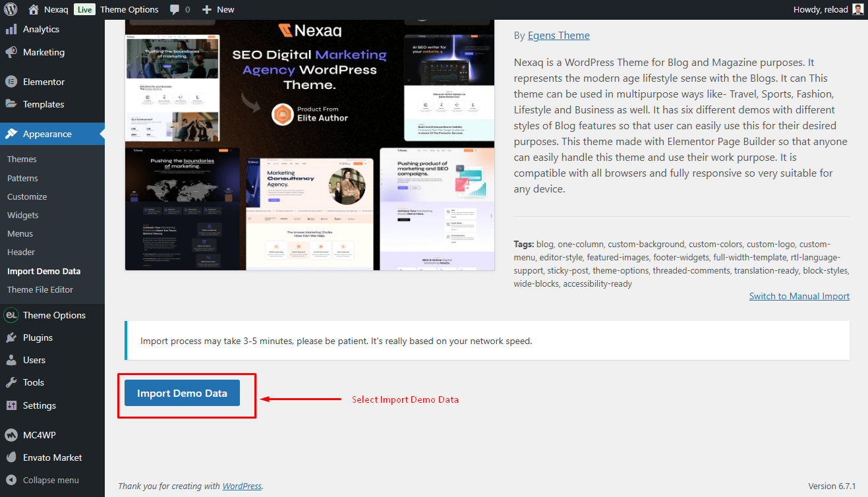Open Theme Options in the admin bar
The width and height of the screenshot is (868, 497).
click(x=129, y=9)
